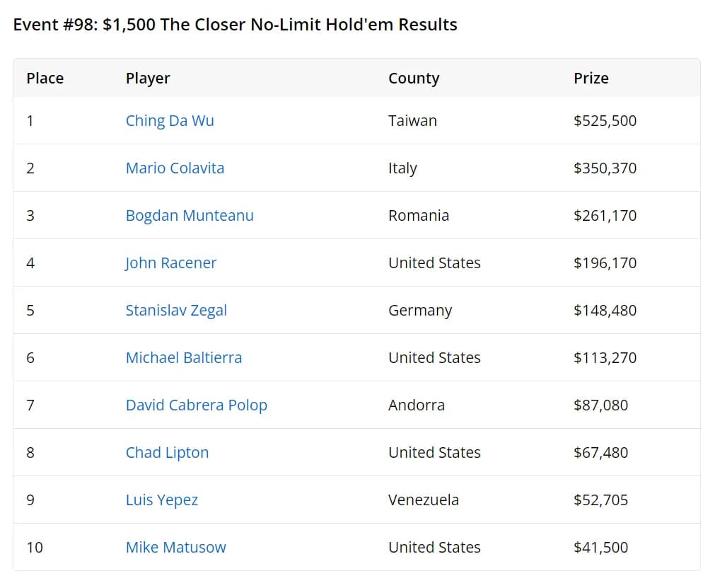Click the Mario Colavita player link

click(175, 168)
